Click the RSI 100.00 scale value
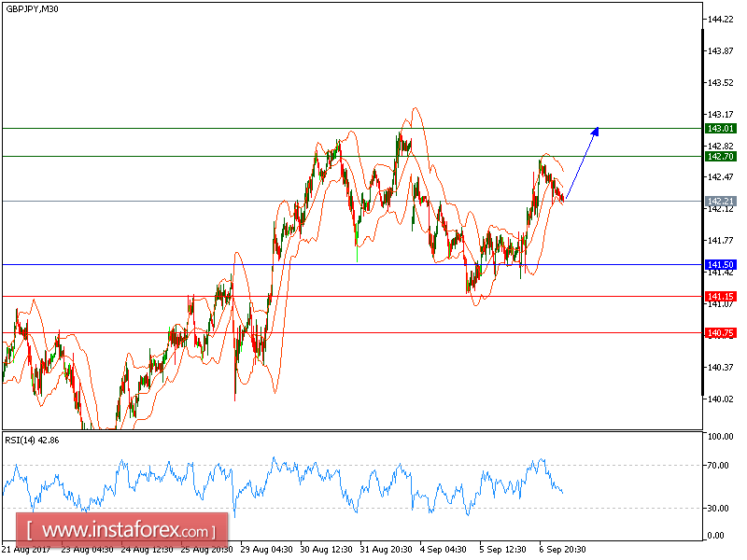The height and width of the screenshot is (560, 747). point(720,437)
